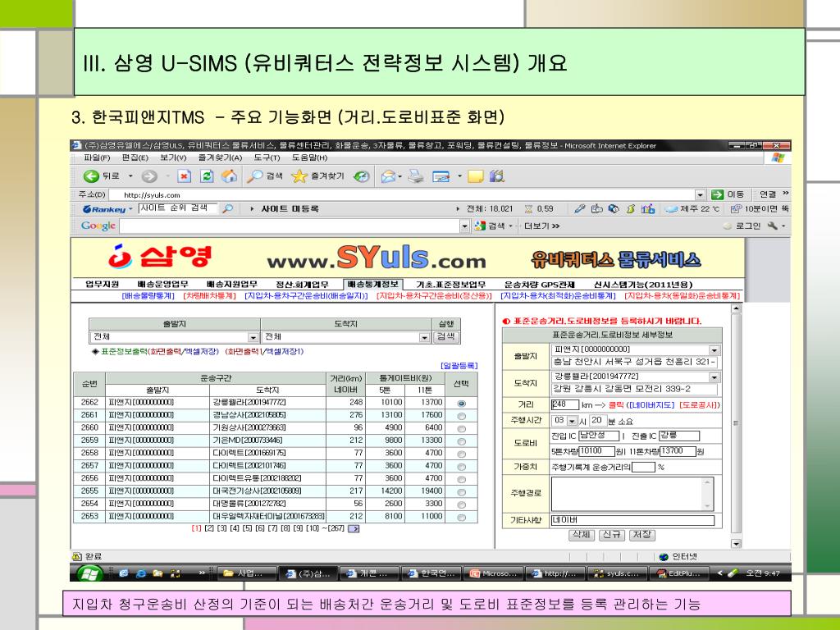Open the 피앤지[0000000000] 출발지 dropdown

click(714, 349)
